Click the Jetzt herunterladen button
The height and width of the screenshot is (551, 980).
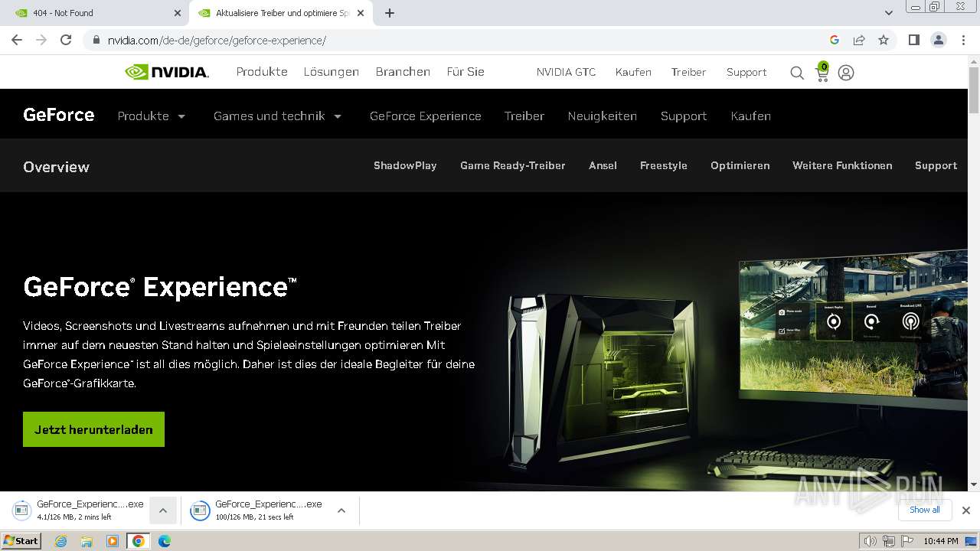pyautogui.click(x=93, y=429)
